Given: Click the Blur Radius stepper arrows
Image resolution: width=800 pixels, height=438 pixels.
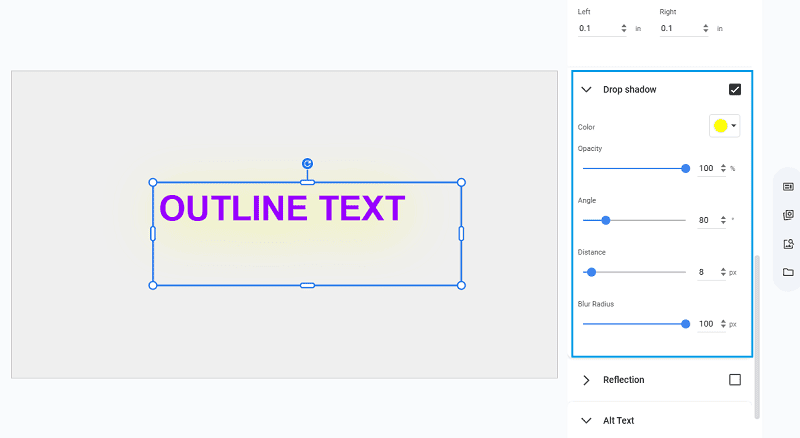Looking at the screenshot, I should click(723, 324).
